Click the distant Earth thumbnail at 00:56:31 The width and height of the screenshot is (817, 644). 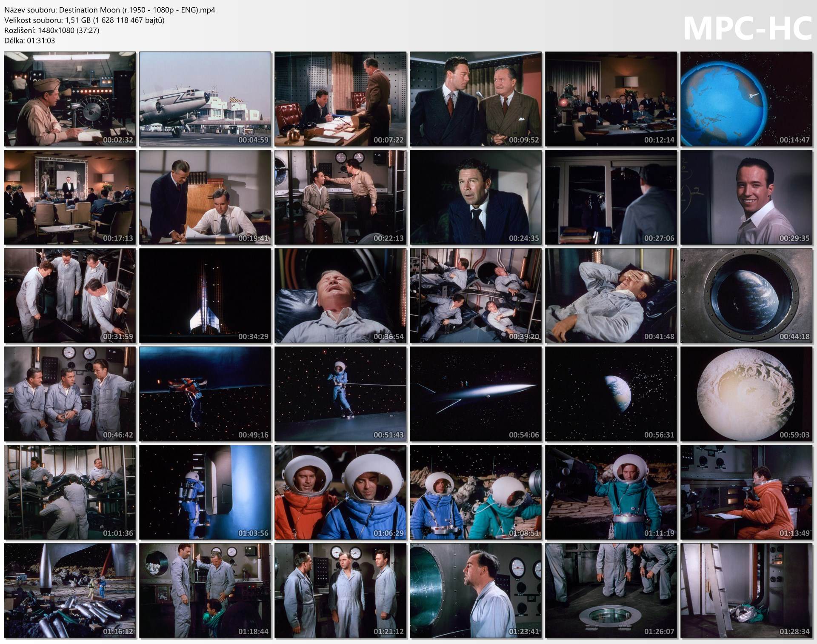[x=611, y=394]
